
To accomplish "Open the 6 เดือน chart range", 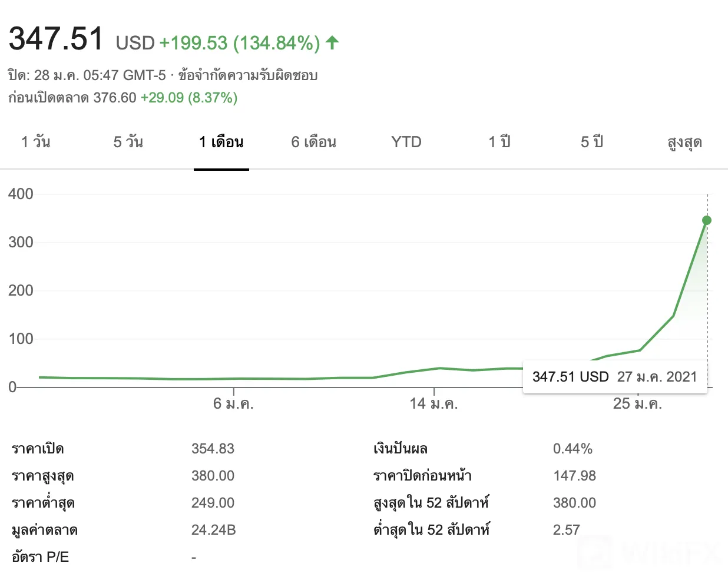I will [314, 142].
